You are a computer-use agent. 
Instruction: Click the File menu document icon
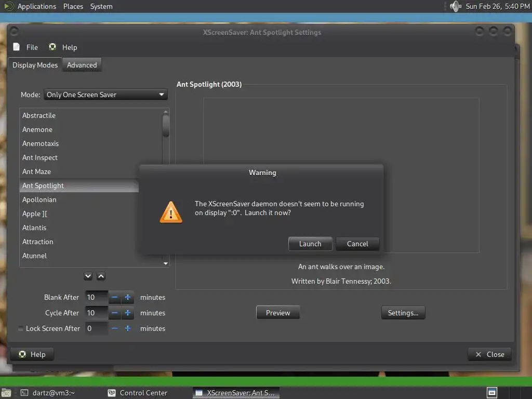[x=16, y=47]
